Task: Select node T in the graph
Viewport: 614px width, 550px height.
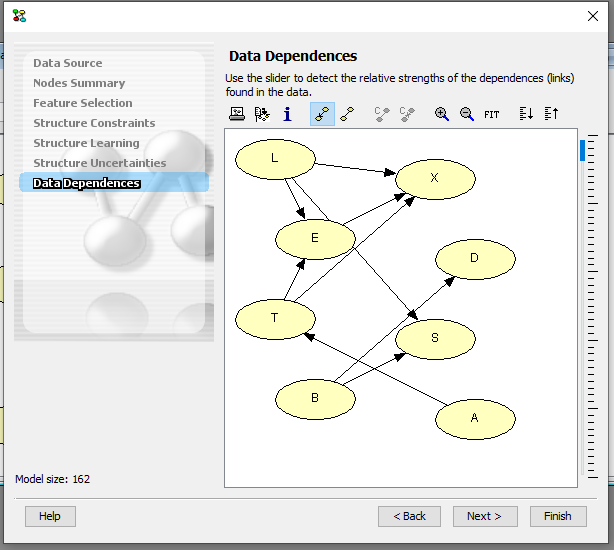Action: [275, 319]
